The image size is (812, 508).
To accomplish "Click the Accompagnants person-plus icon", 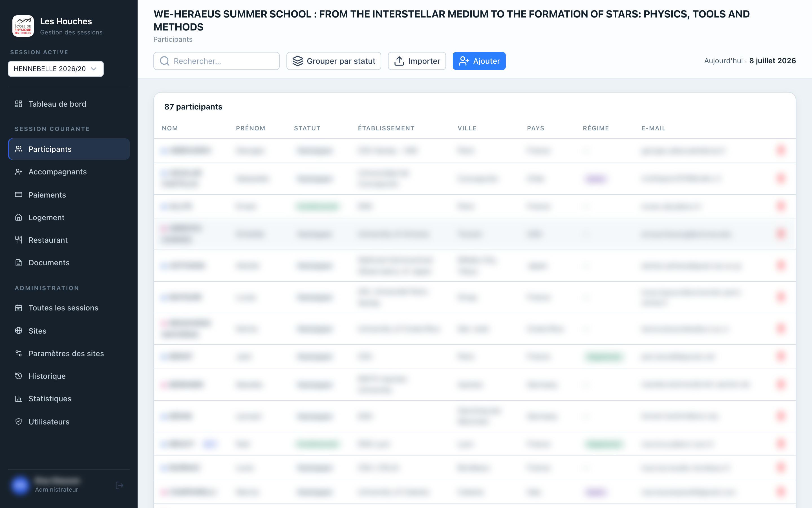I will pyautogui.click(x=19, y=172).
